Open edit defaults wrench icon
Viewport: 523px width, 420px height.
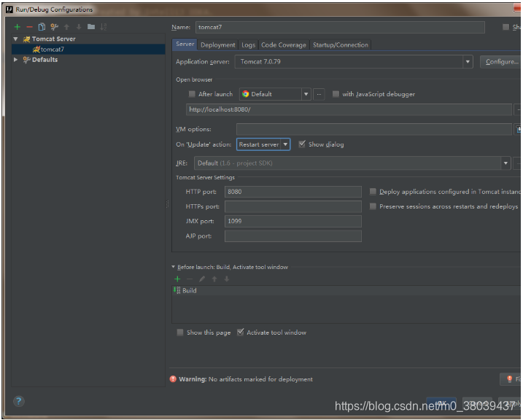coord(54,27)
